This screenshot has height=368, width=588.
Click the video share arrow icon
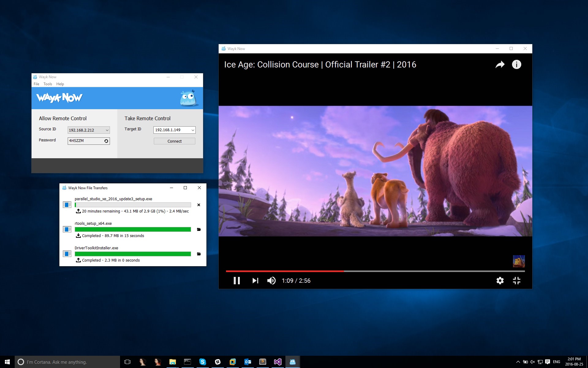[500, 65]
